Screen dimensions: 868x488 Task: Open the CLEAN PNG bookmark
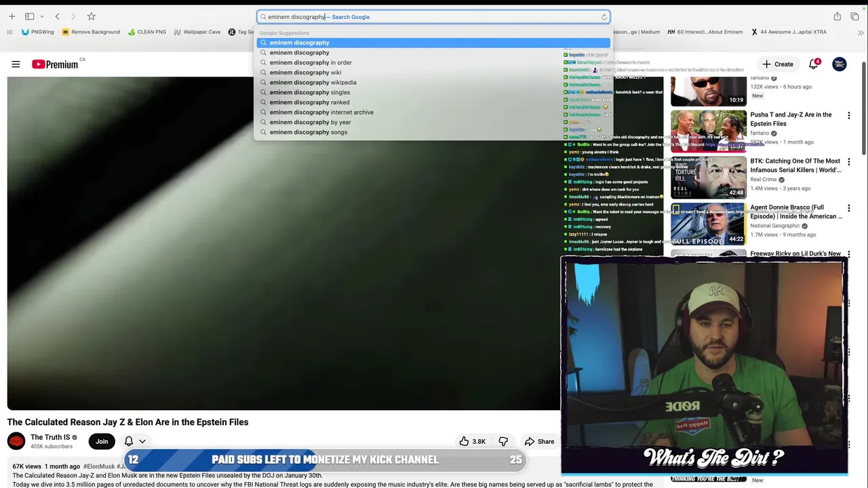[147, 32]
